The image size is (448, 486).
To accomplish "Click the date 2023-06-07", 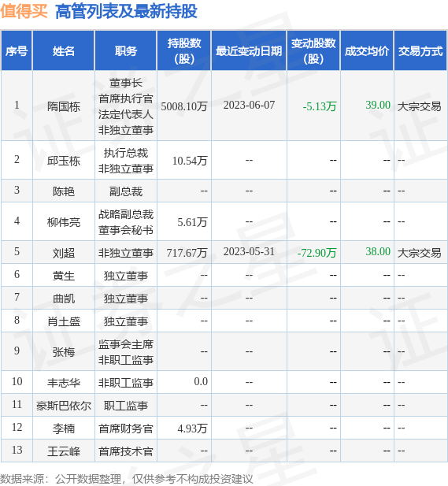I will click(x=249, y=105).
